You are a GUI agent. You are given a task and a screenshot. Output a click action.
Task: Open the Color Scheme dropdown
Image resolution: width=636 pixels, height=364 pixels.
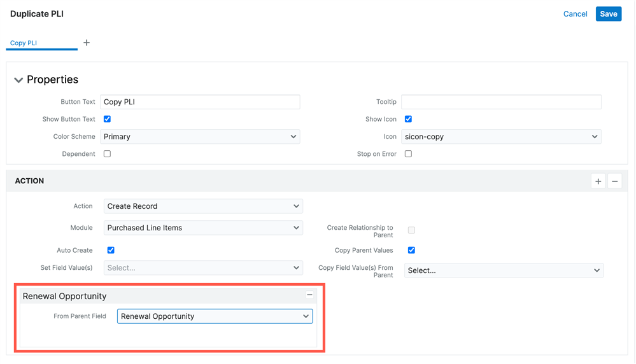pos(200,137)
